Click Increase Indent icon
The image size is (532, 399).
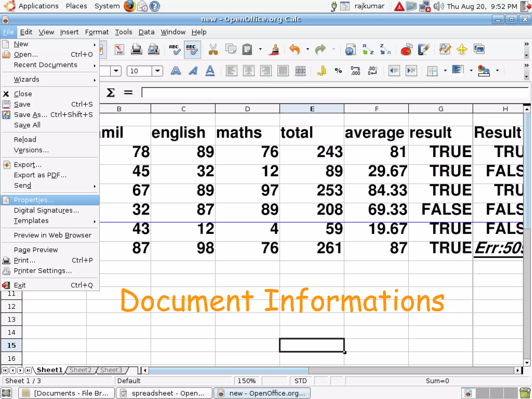411,71
